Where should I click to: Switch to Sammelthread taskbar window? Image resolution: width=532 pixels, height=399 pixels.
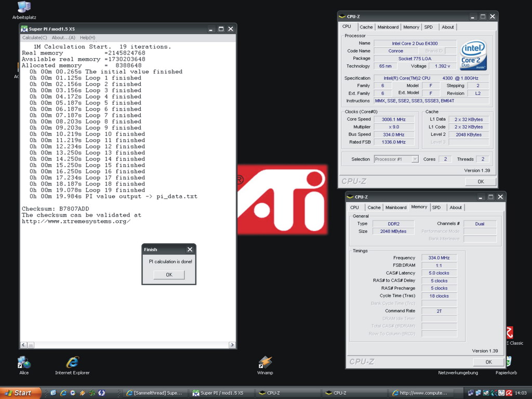coord(154,393)
